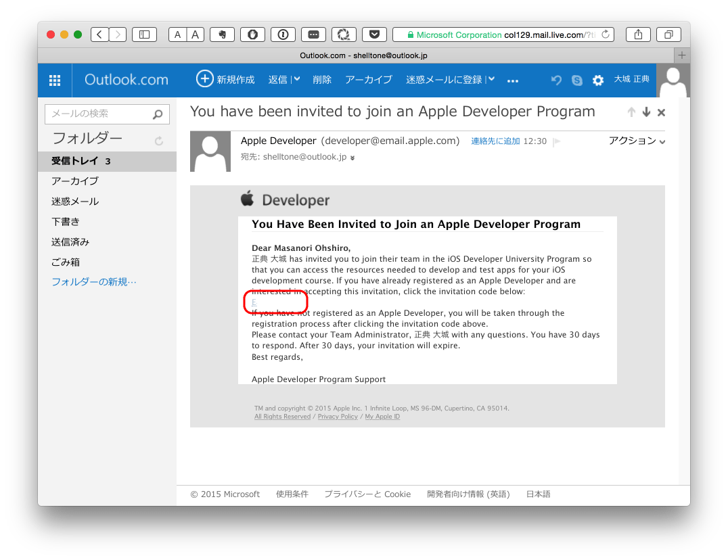The width and height of the screenshot is (728, 560).
Task: Expand the 迷惑メールに登録 dropdown arrow
Action: pyautogui.click(x=491, y=79)
